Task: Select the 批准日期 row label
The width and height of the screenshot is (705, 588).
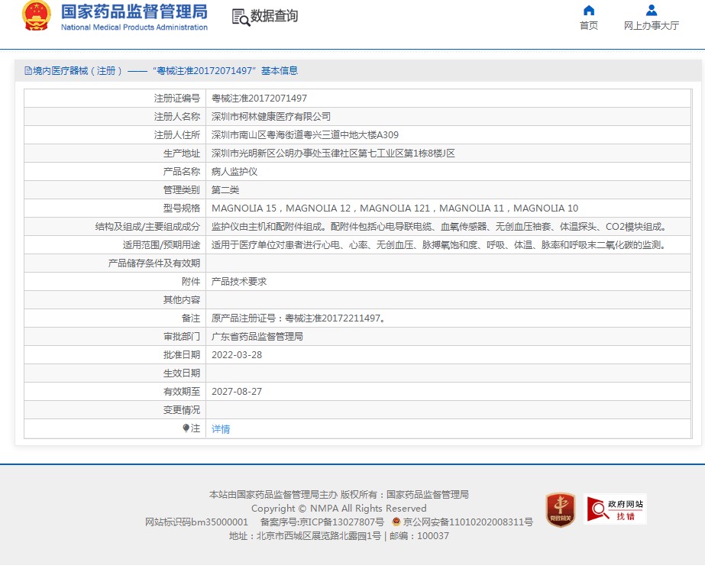Action: pos(182,354)
